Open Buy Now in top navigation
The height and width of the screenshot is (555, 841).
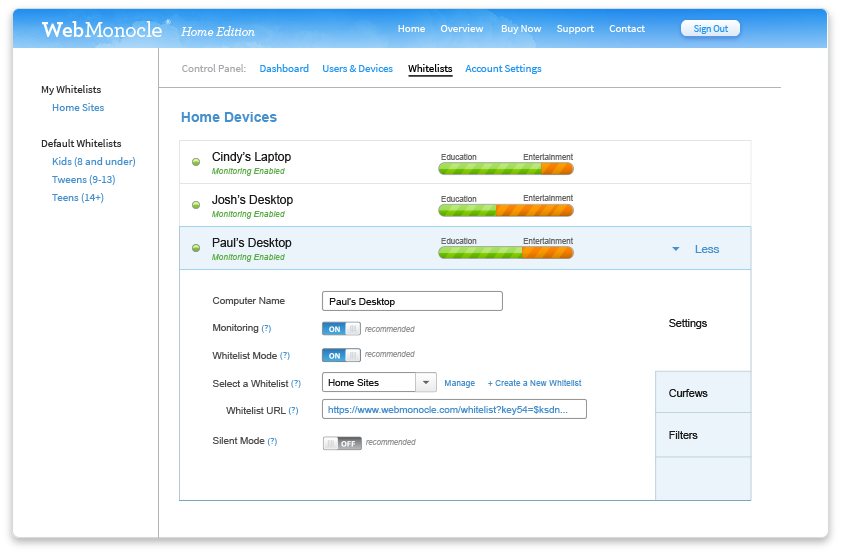(x=521, y=29)
